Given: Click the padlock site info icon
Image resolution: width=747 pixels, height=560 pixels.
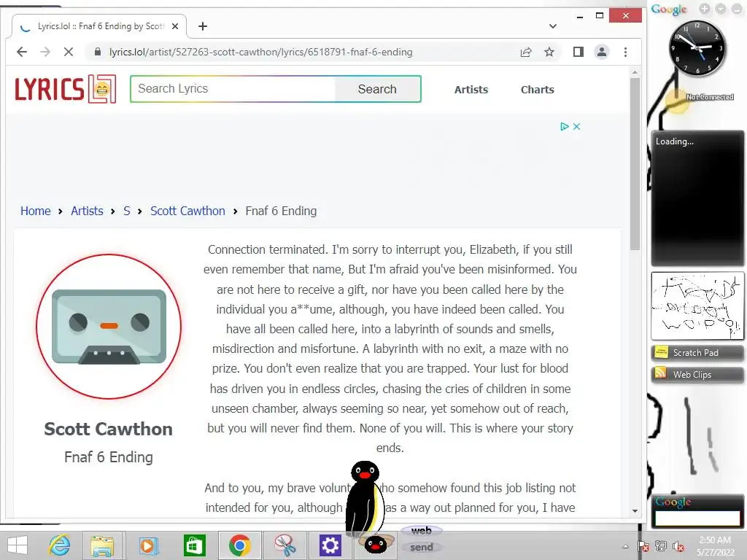Looking at the screenshot, I should click(x=98, y=52).
